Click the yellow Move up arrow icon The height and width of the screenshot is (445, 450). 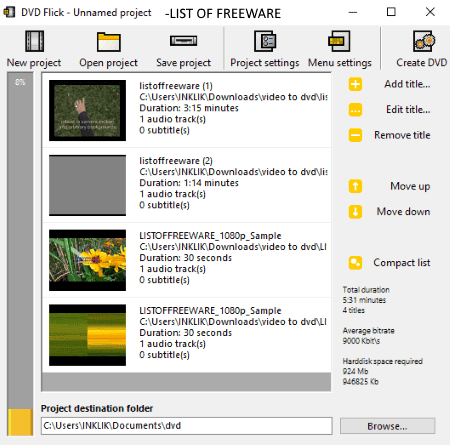tap(355, 186)
